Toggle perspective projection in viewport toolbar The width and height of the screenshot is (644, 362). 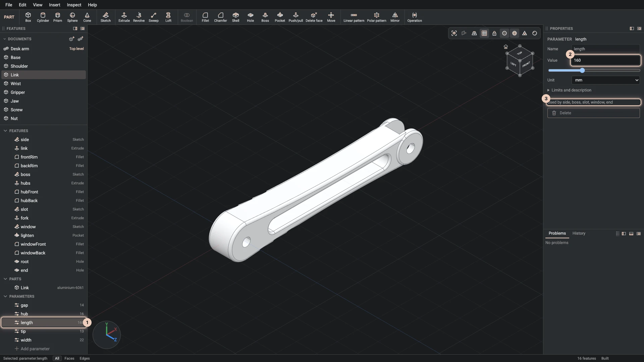click(474, 33)
